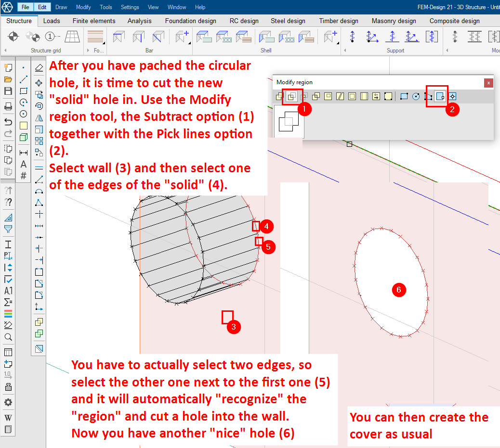Select the circle region option in Modify region
The image size is (500, 448).
(x=416, y=97)
